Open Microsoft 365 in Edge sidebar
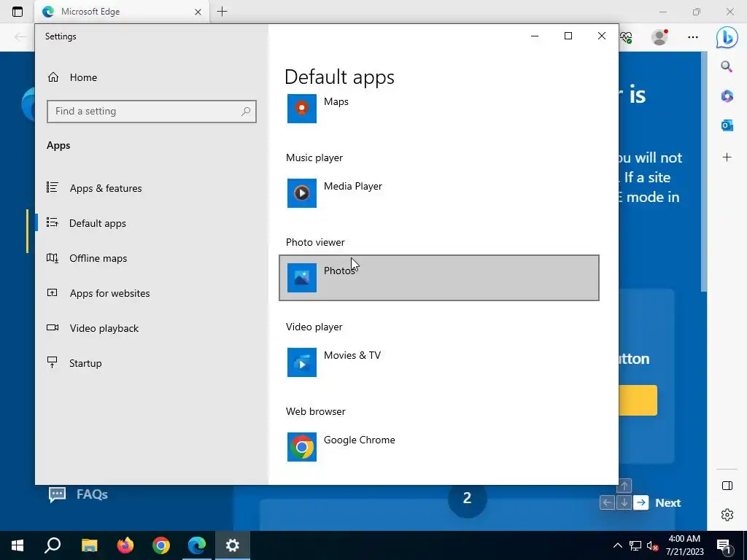 (x=727, y=96)
